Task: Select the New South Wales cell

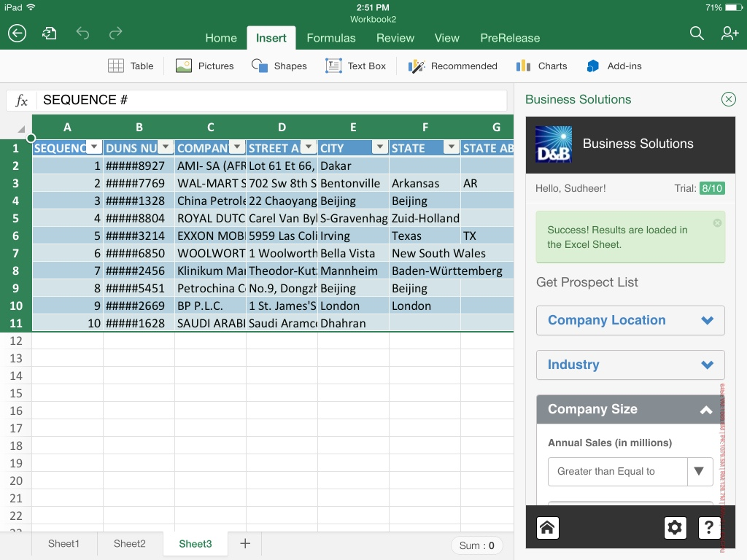Action: click(x=425, y=253)
